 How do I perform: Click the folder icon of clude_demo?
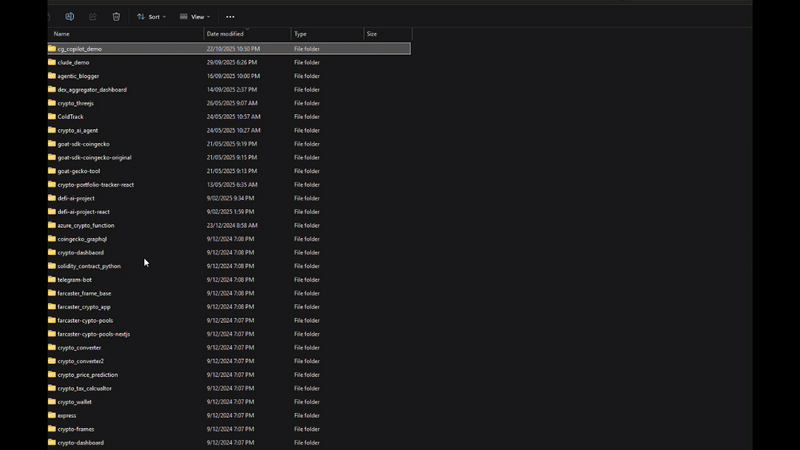52,62
